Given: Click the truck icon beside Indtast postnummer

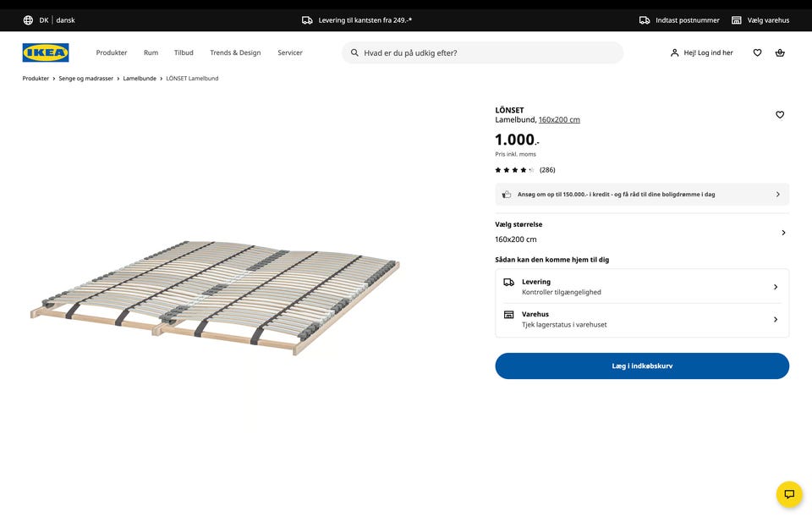Looking at the screenshot, I should pos(645,20).
